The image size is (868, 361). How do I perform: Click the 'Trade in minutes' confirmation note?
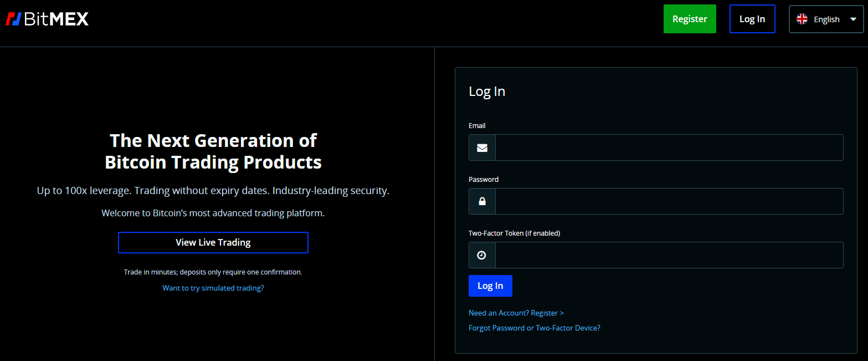[x=213, y=272]
